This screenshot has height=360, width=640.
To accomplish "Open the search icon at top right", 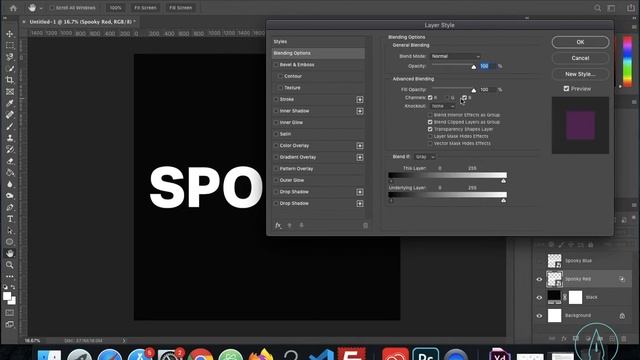I will coord(597,8).
